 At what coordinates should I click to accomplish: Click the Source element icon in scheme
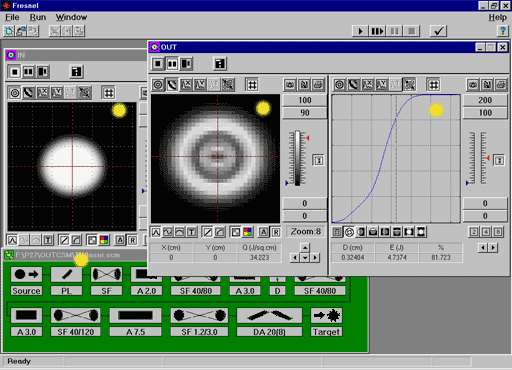26,274
